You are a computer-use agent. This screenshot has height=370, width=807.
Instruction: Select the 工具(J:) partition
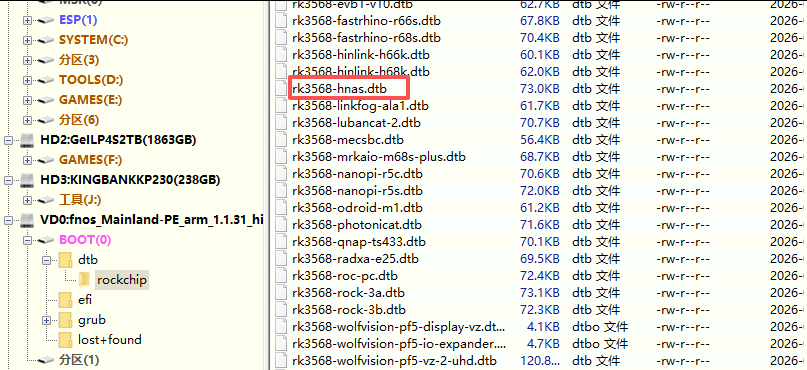tap(80, 200)
